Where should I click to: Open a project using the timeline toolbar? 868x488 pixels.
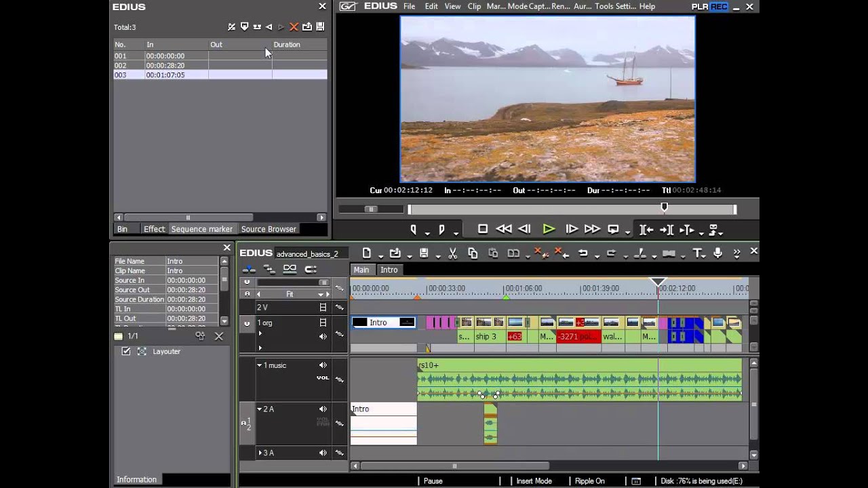coord(395,253)
